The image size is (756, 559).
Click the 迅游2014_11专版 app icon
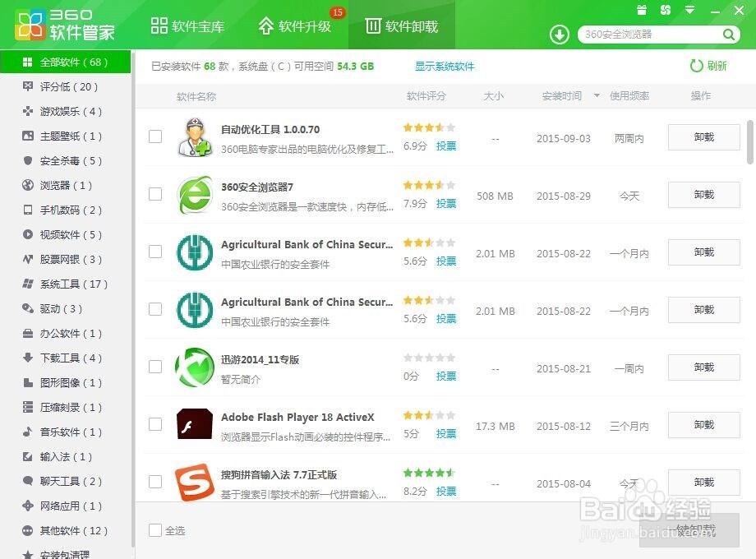point(194,367)
